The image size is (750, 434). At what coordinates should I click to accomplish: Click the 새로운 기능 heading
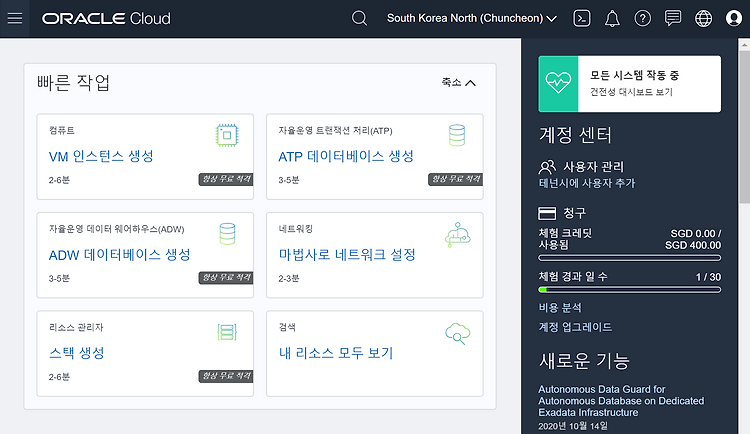pos(584,361)
